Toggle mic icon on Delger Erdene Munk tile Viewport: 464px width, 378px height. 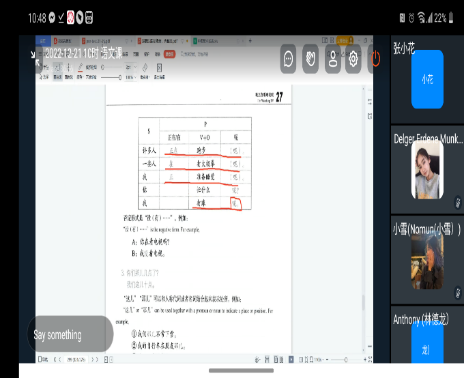pos(458,203)
